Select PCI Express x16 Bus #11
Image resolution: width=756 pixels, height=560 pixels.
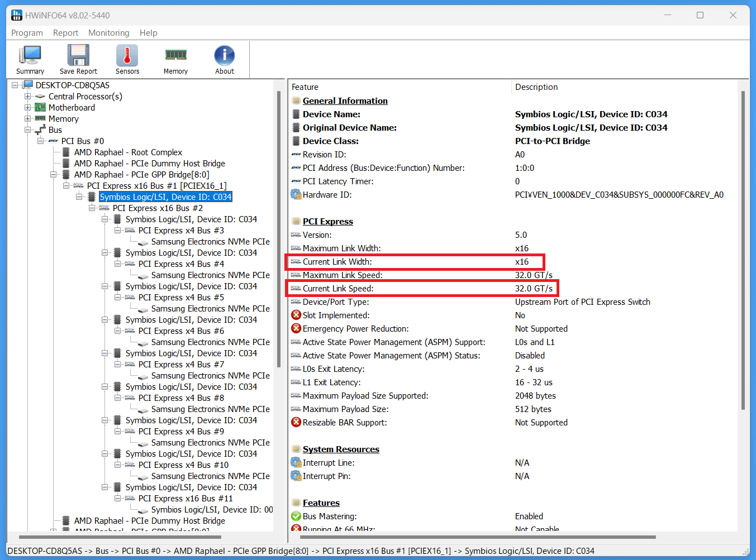tap(186, 498)
